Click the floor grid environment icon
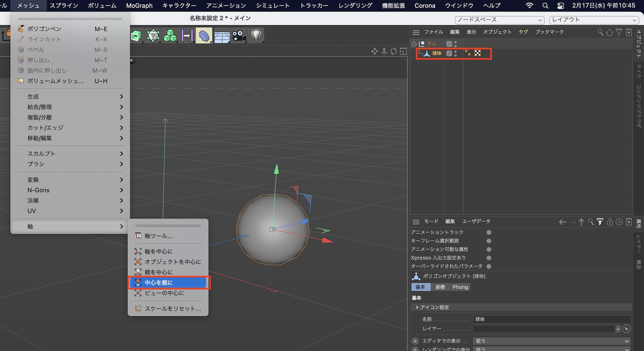 (x=222, y=36)
